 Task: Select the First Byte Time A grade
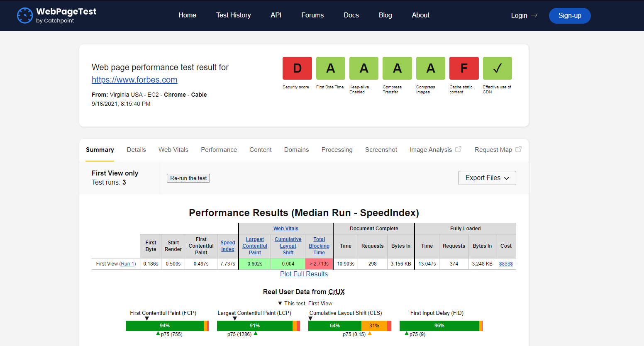click(x=331, y=68)
